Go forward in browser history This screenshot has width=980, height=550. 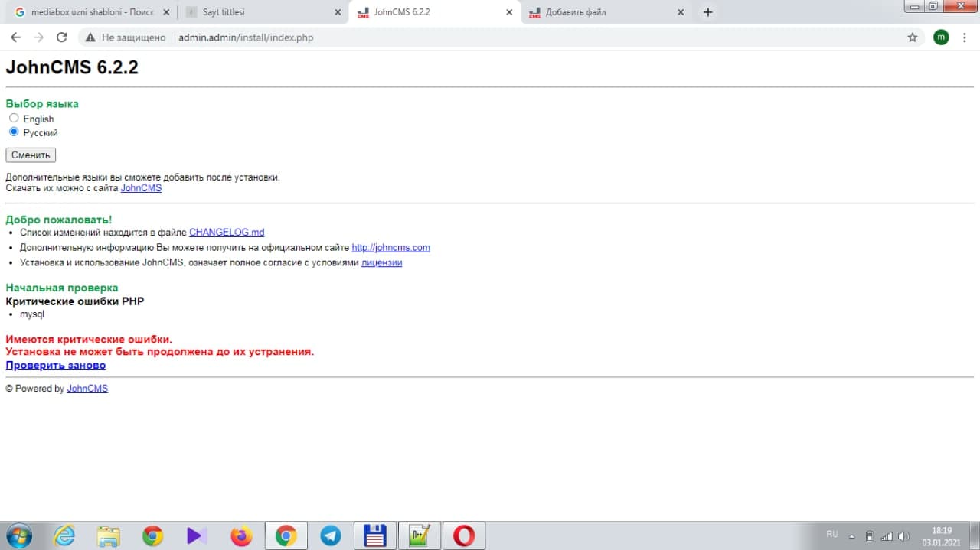click(39, 37)
